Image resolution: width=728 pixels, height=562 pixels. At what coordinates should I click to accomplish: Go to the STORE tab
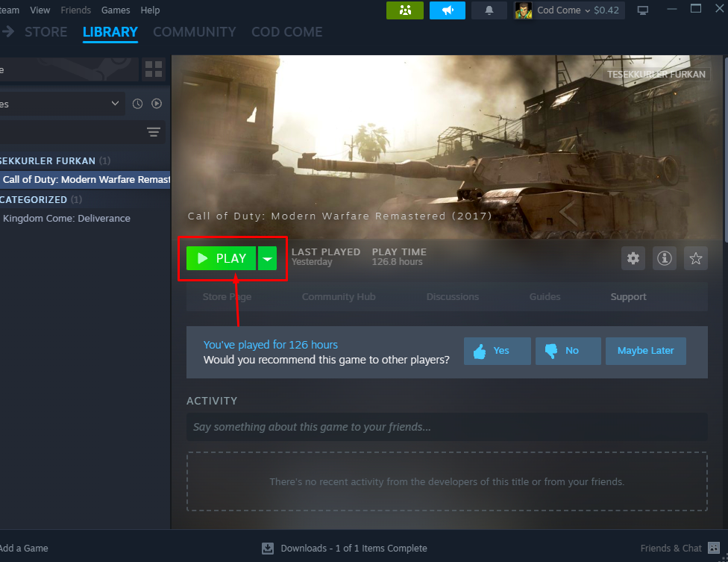coord(46,31)
